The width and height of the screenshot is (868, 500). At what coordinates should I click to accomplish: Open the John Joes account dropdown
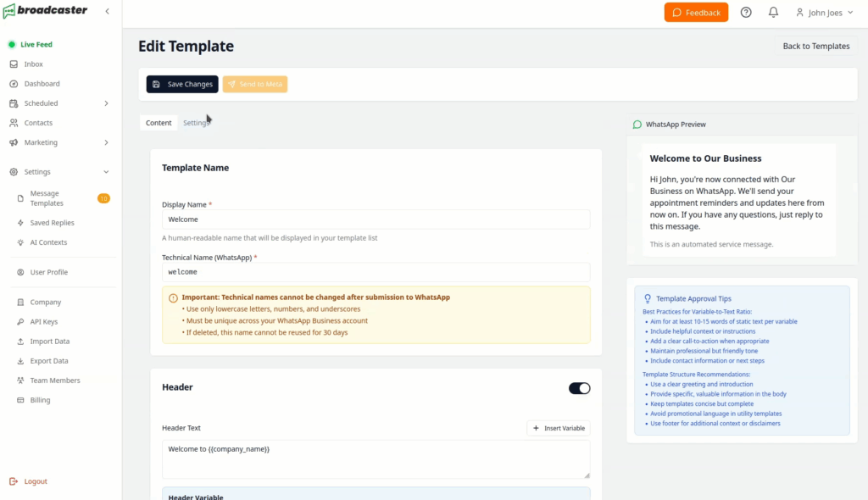(x=824, y=13)
